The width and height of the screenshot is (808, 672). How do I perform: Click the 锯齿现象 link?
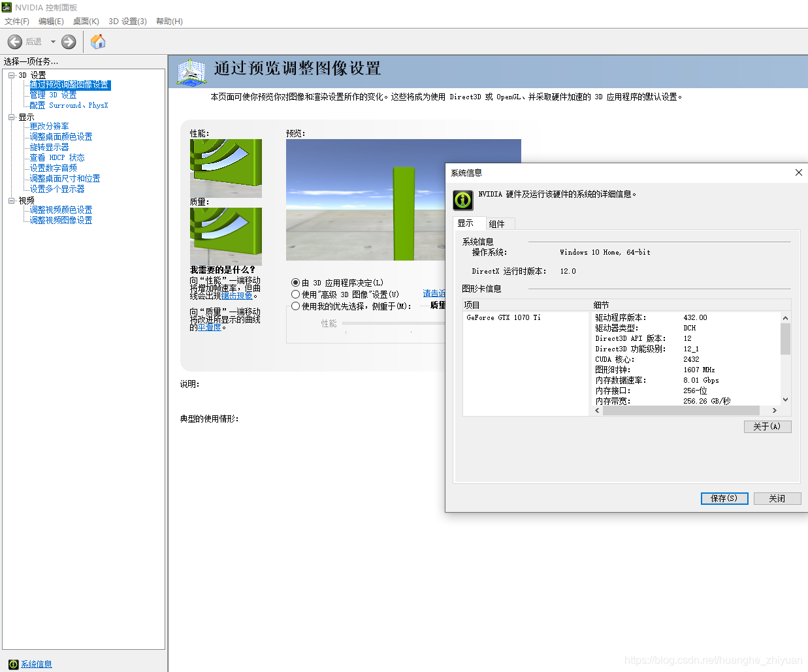coord(236,296)
